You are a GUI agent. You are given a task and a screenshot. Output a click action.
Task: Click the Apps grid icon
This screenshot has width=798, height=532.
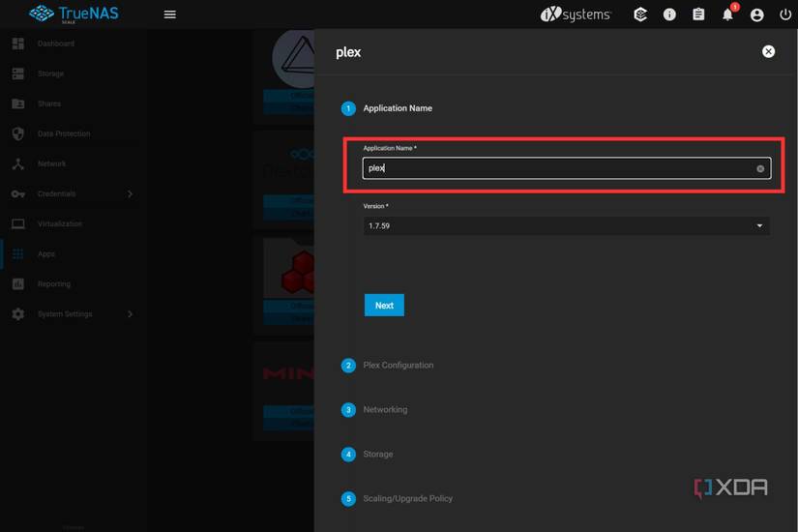point(17,254)
